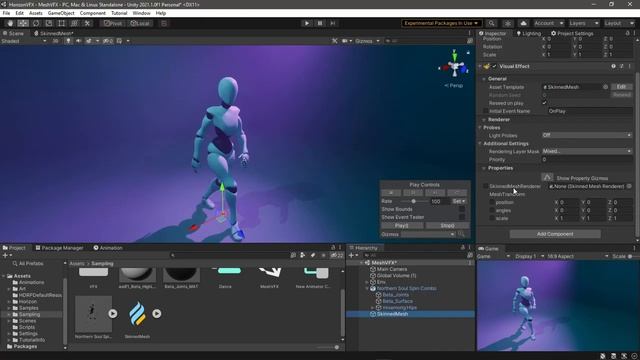Switch to the Animation tab

point(108,248)
